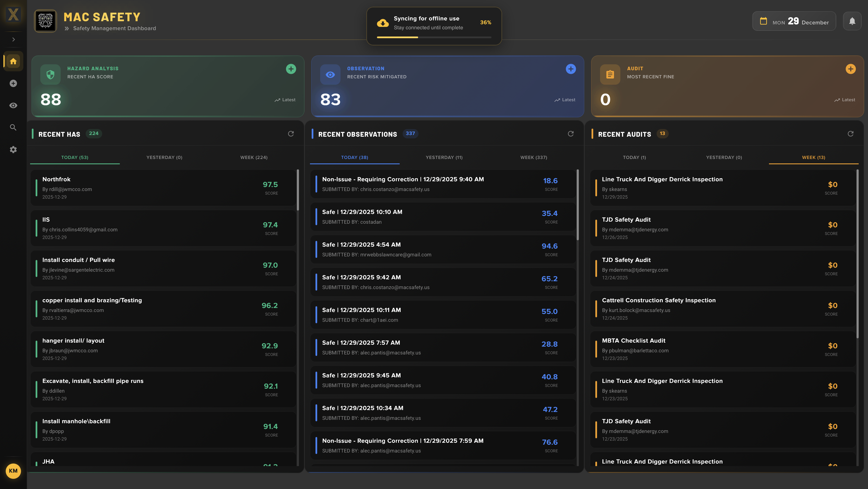
Task: Click the offline sync progress bar
Action: coord(434,37)
